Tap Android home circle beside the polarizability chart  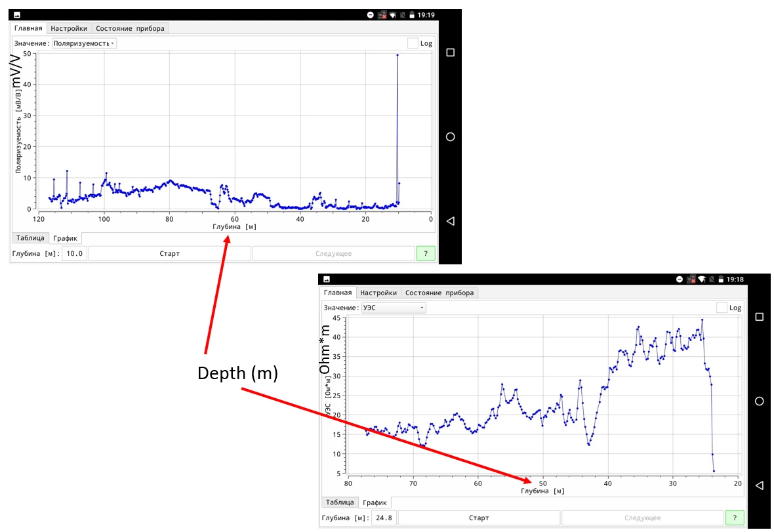(x=450, y=136)
